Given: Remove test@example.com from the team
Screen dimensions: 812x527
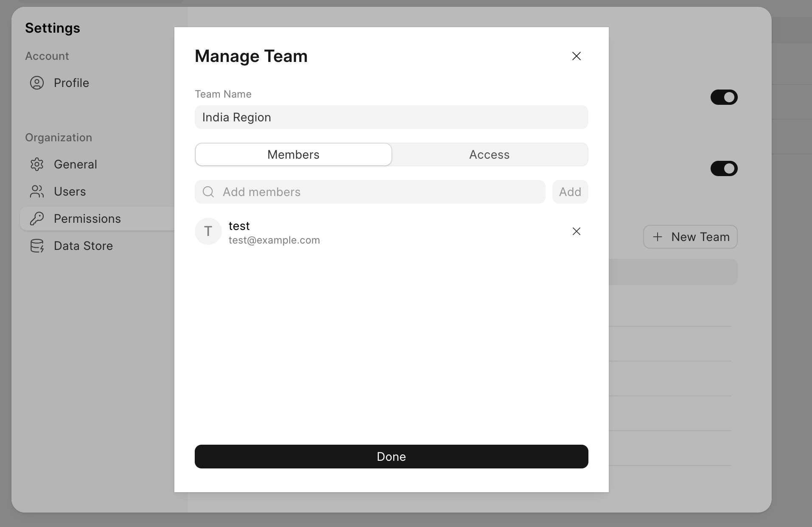Looking at the screenshot, I should 577,231.
